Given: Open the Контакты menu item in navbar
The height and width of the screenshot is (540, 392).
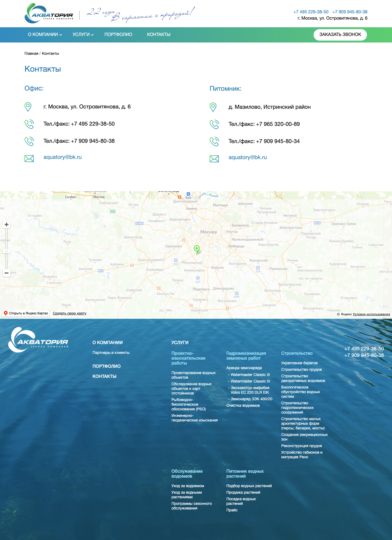Looking at the screenshot, I should 159,35.
